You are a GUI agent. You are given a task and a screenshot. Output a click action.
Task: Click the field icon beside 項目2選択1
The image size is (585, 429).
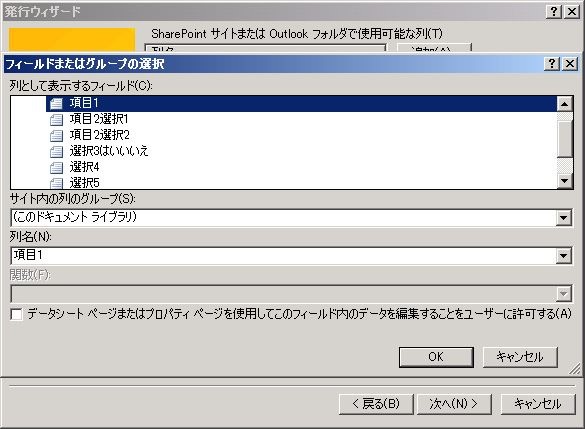pos(56,119)
